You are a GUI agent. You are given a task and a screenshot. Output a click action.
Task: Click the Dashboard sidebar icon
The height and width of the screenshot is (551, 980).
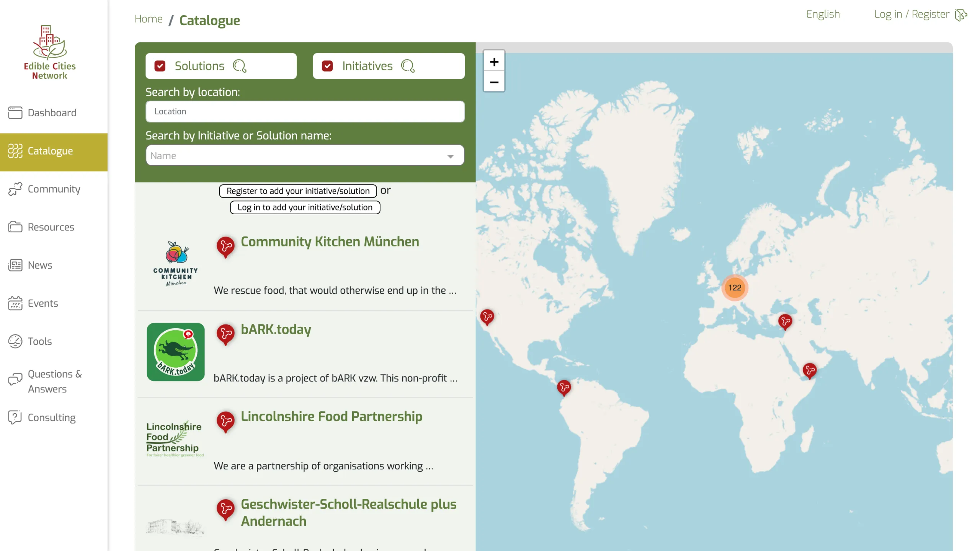pyautogui.click(x=15, y=112)
